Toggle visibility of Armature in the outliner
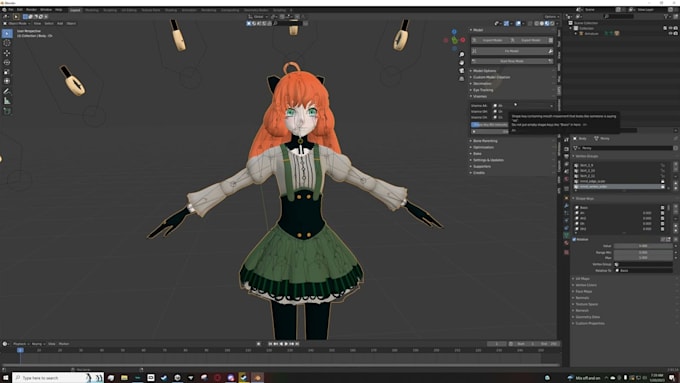Viewport: 680px width, 383px height. (x=671, y=33)
